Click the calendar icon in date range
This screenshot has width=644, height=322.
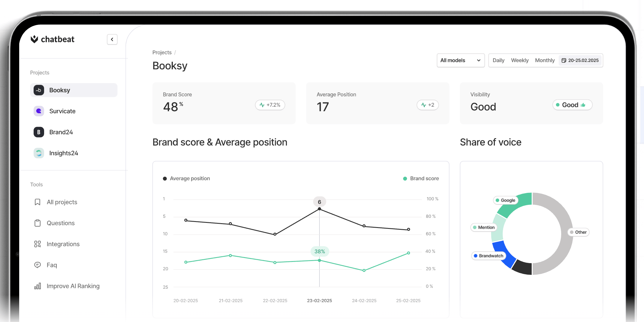(564, 60)
